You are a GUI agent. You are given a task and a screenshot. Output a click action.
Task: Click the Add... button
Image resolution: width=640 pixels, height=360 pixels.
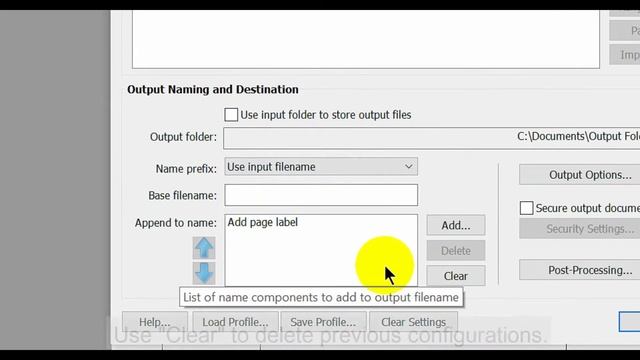(x=456, y=225)
